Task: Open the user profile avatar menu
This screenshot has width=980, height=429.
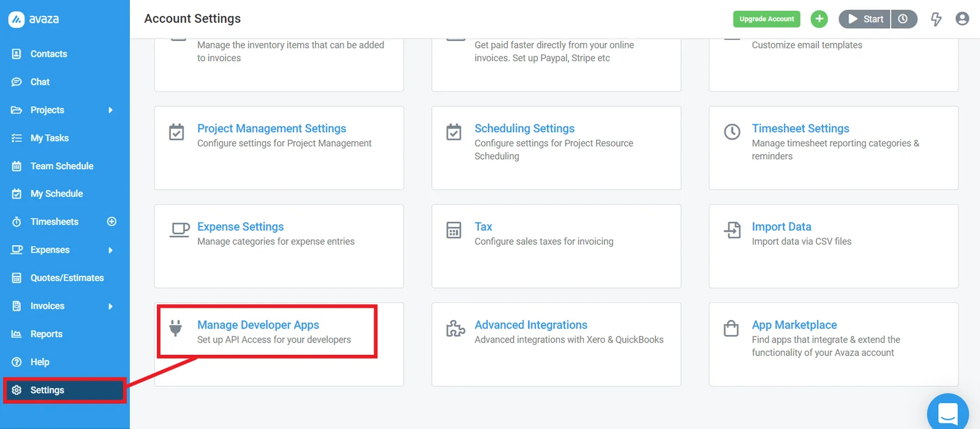Action: point(962,19)
